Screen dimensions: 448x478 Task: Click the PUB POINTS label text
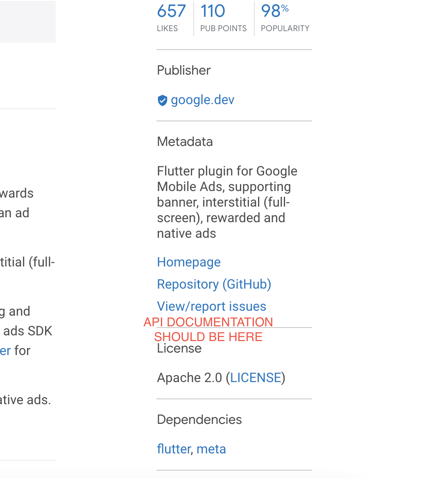coord(224,28)
